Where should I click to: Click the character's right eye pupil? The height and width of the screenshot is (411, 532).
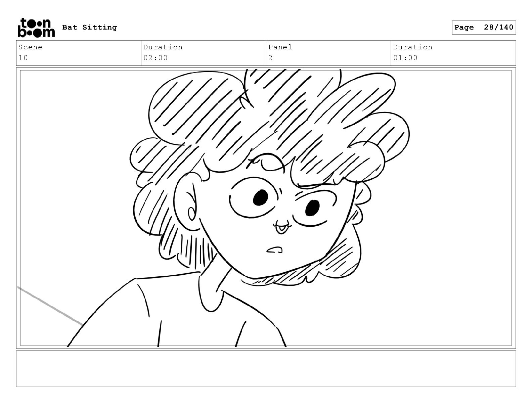[x=312, y=208]
